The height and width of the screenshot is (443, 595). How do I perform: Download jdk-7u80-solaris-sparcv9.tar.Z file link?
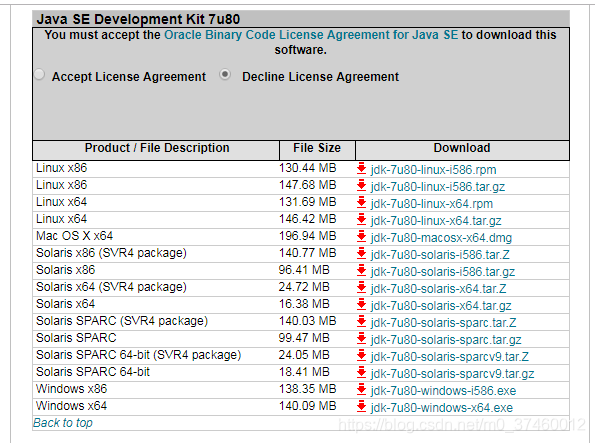point(450,357)
